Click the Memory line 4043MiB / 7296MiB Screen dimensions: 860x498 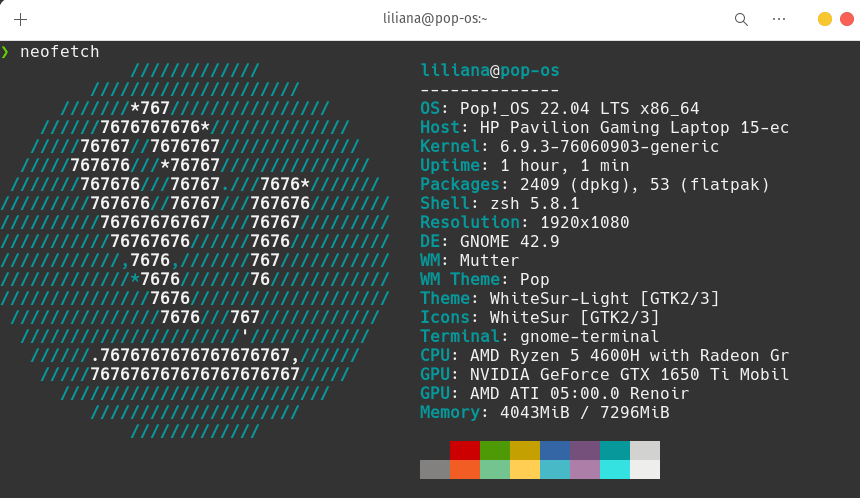545,412
